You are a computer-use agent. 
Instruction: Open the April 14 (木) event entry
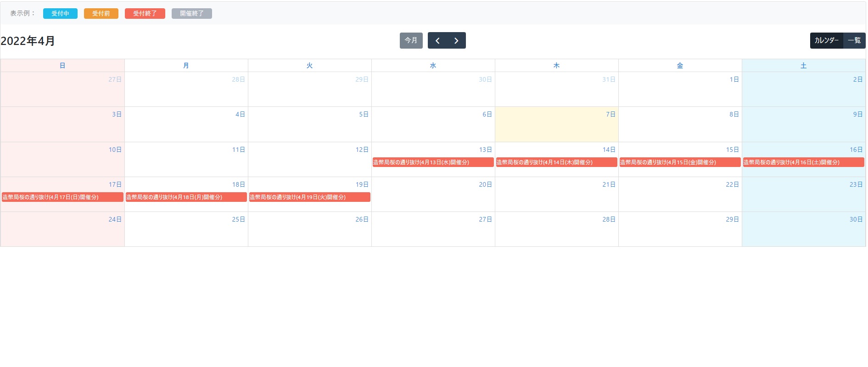click(556, 162)
